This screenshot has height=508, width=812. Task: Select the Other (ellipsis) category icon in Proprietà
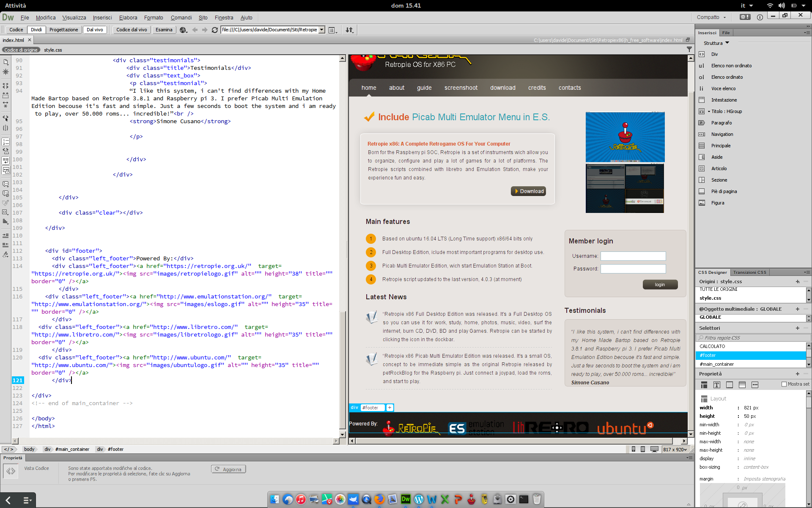[755, 385]
